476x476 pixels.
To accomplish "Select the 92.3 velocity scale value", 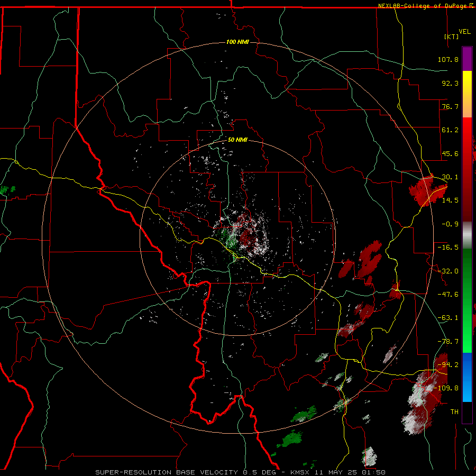I will (450, 83).
